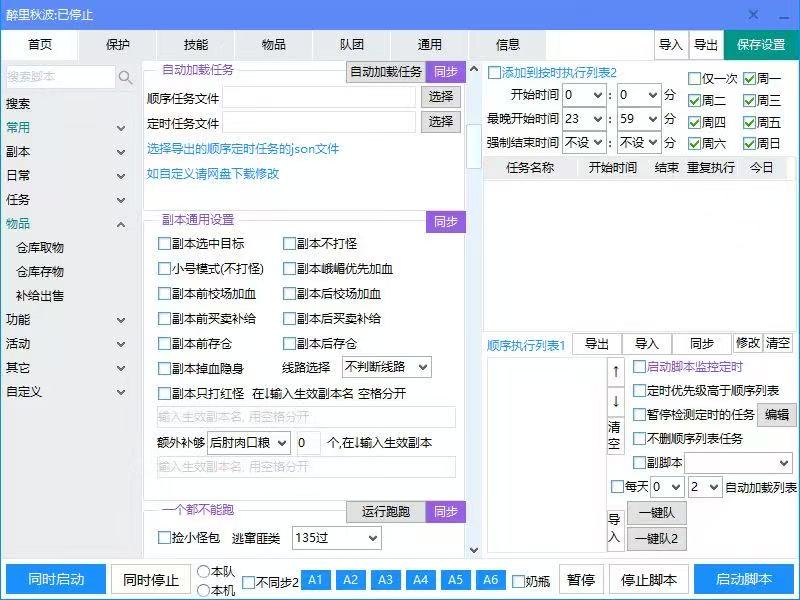Move task up with ↑ arrow

pyautogui.click(x=616, y=372)
